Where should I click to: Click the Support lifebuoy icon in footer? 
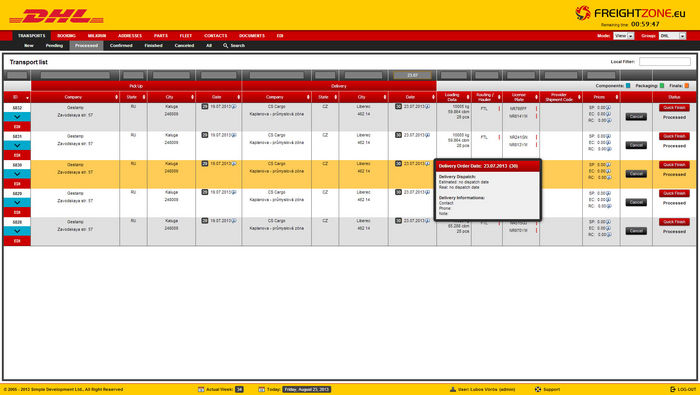(x=538, y=389)
